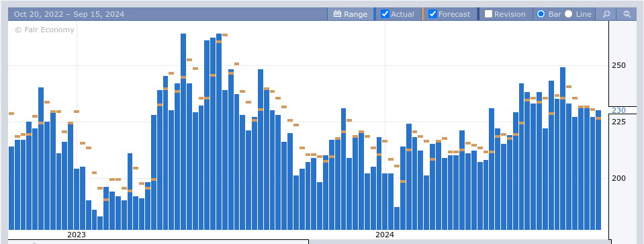644x244 pixels.
Task: Click the last bar at chart's right end
Action: [598, 170]
